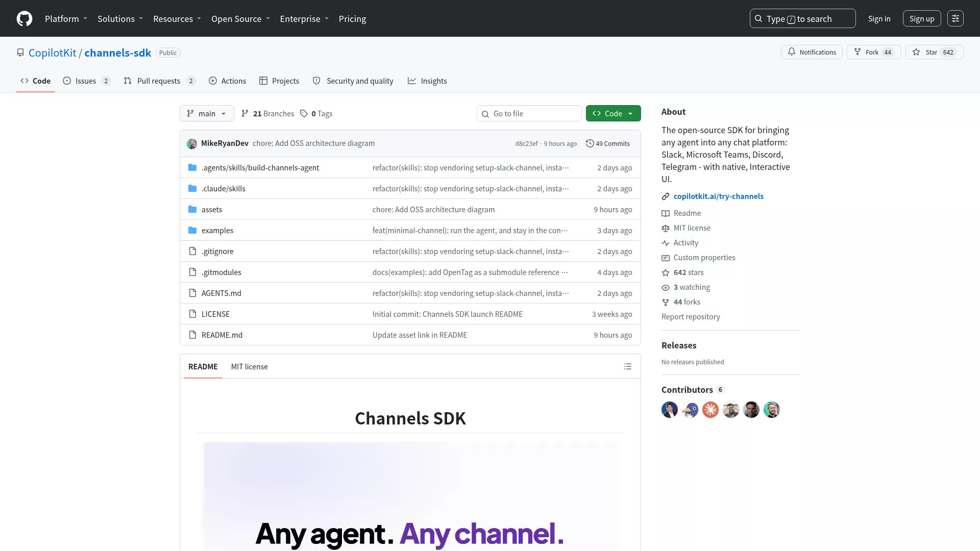Open the CopilotKit owner link
Image resolution: width=980 pixels, height=551 pixels.
point(52,53)
